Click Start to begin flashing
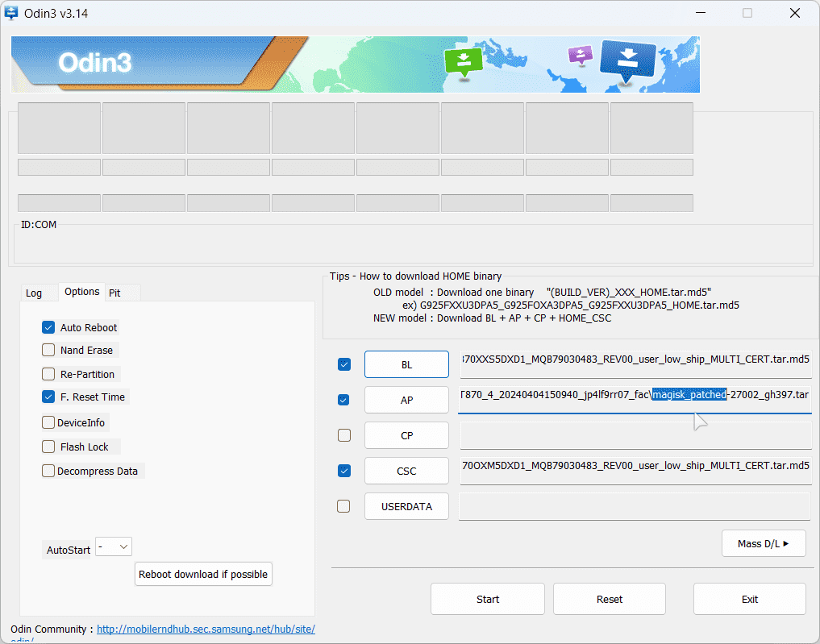This screenshot has height=644, width=820. (x=487, y=599)
